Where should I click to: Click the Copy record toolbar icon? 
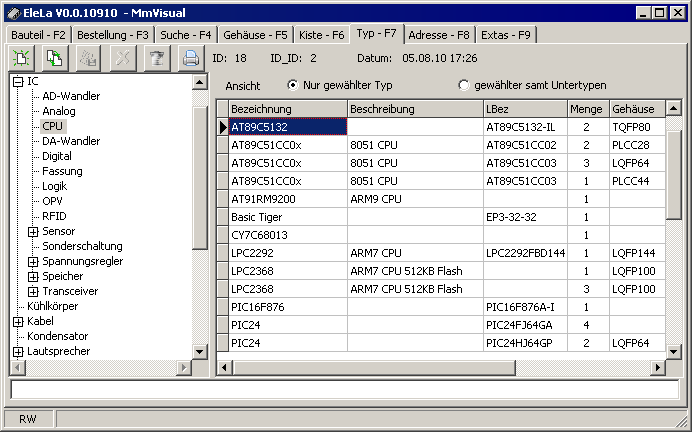(x=55, y=58)
